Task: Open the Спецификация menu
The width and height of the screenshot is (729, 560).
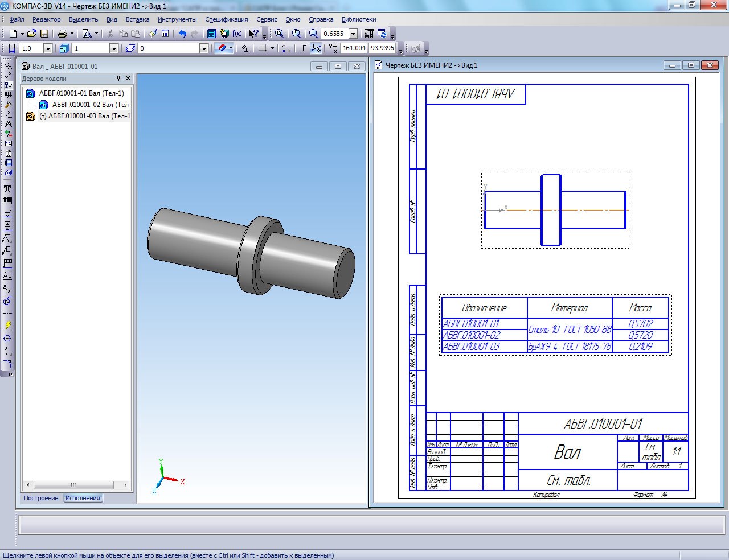Action: (x=227, y=19)
